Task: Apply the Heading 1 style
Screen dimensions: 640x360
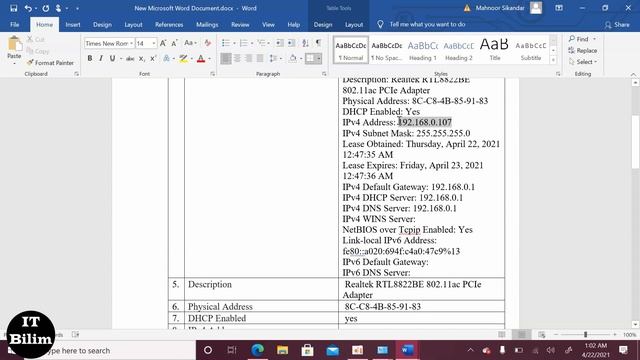Action: pos(422,50)
